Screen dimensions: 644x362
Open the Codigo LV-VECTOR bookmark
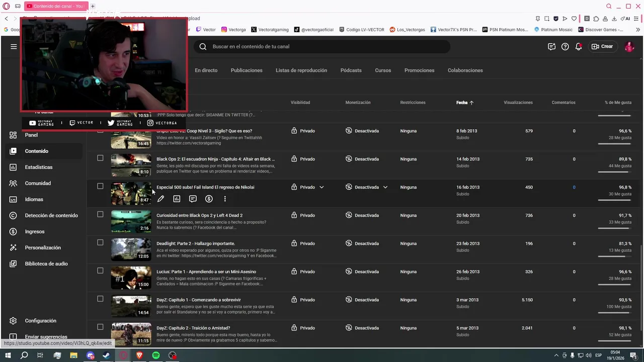click(362, 30)
